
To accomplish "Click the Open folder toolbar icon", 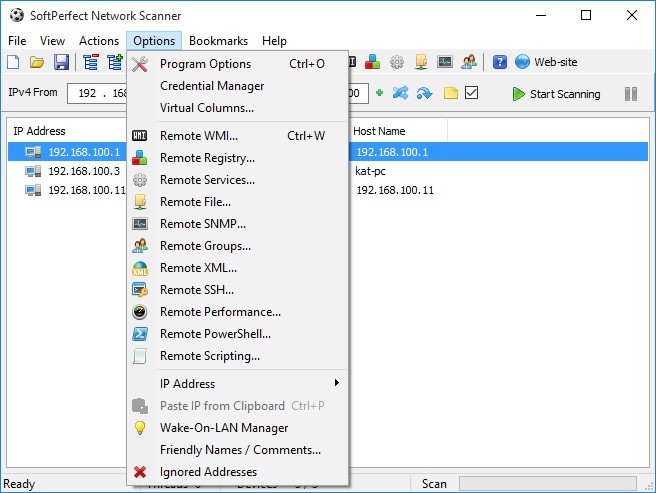I will [37, 62].
